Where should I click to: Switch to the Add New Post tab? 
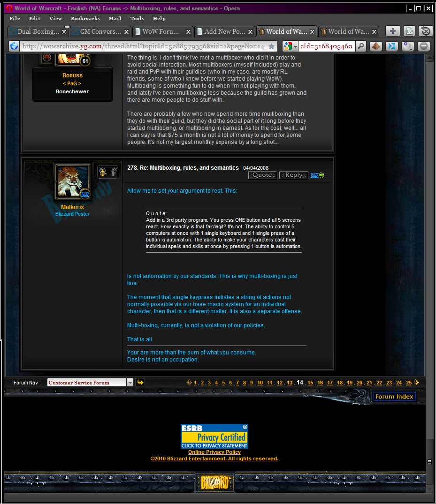(225, 31)
